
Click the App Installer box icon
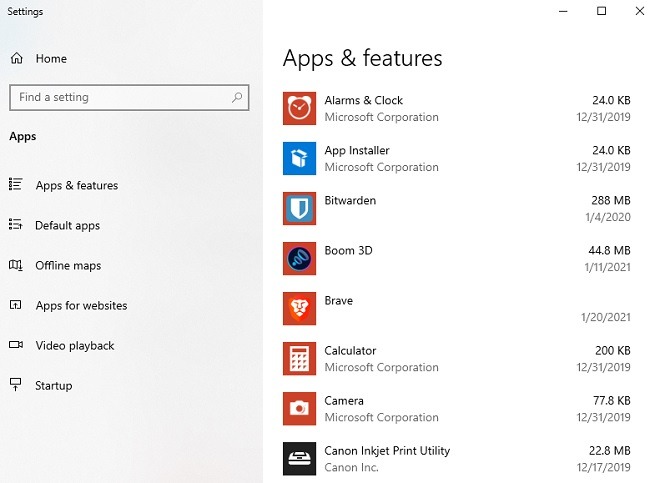(x=299, y=158)
